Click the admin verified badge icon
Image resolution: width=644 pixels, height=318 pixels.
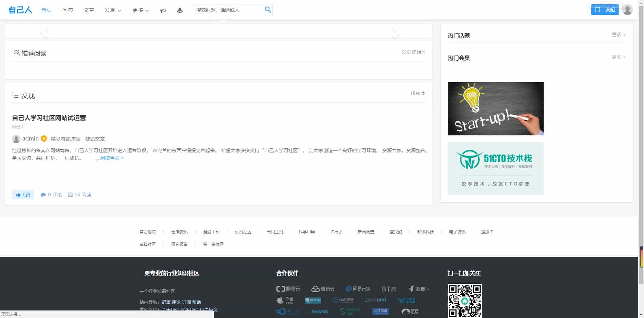(x=44, y=138)
